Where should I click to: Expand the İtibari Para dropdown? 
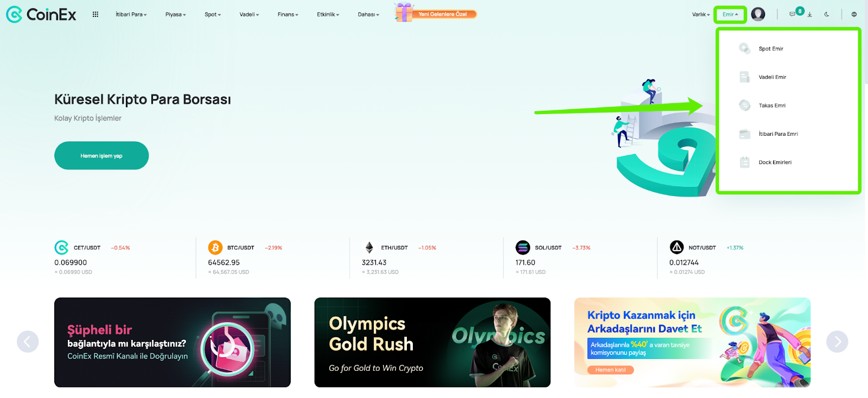[131, 15]
